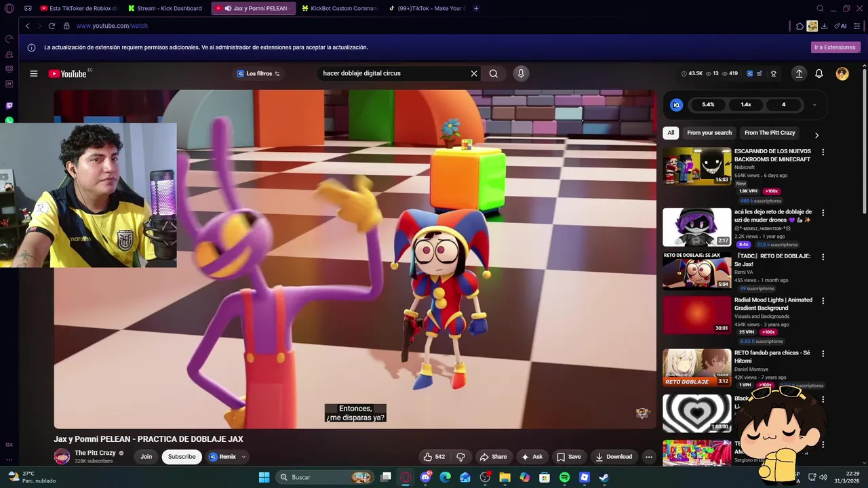Viewport: 868px width, 488px height.
Task: Reload the page with refresh icon
Action: pyautogui.click(x=52, y=26)
